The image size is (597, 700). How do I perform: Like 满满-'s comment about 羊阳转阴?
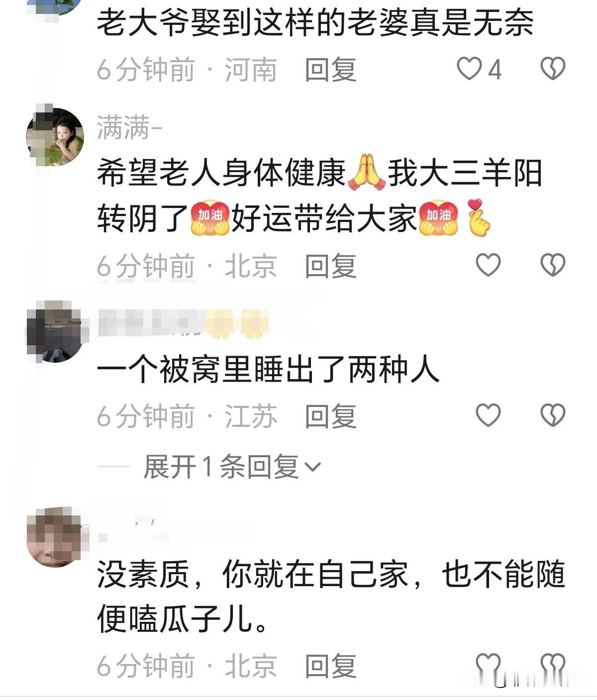(x=488, y=265)
